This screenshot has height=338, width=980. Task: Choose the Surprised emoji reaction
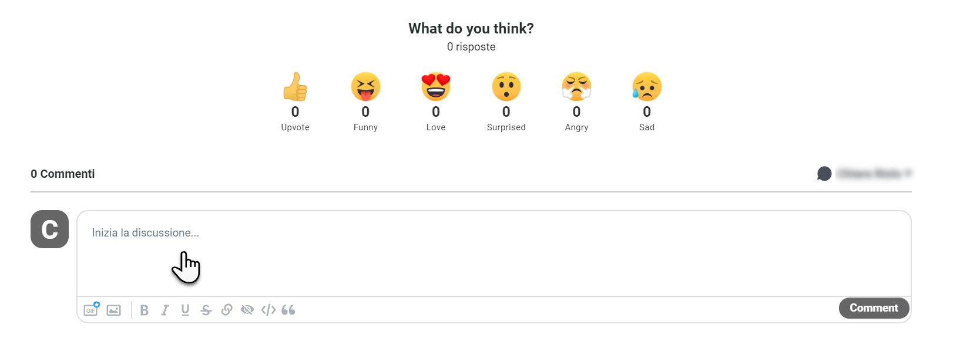click(x=506, y=87)
